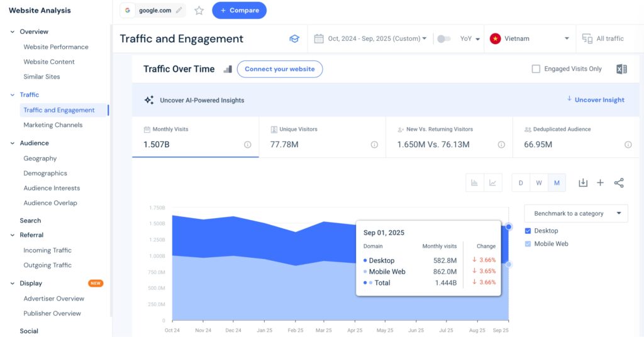Open Marketing Channels in the sidebar

pos(53,125)
